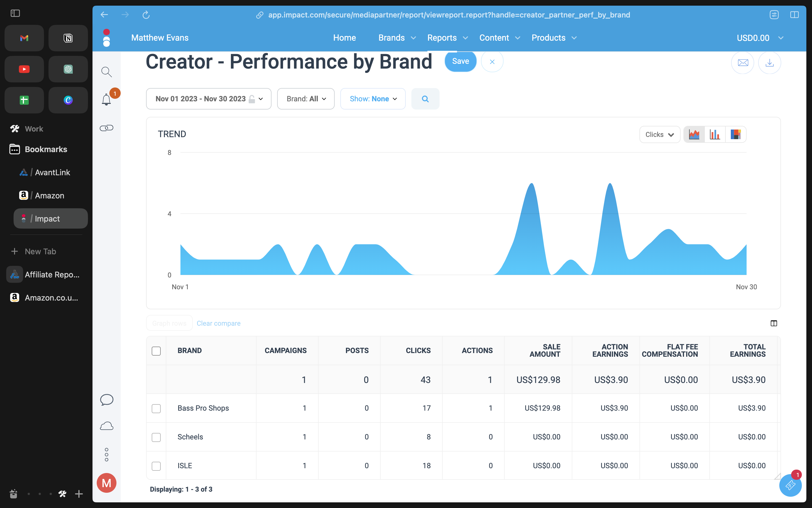Viewport: 812px width, 508px height.
Task: Open the chat bubble icon
Action: point(107,400)
